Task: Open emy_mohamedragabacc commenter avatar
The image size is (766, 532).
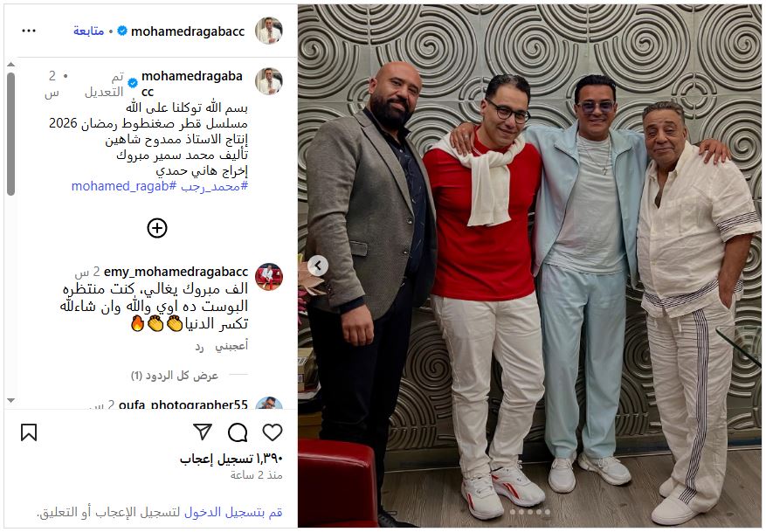Action: coord(269,277)
